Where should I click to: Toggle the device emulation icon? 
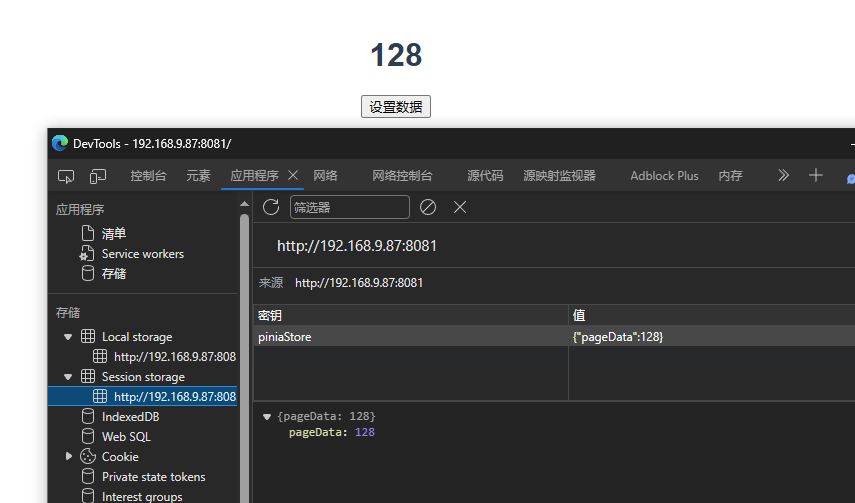click(x=98, y=176)
